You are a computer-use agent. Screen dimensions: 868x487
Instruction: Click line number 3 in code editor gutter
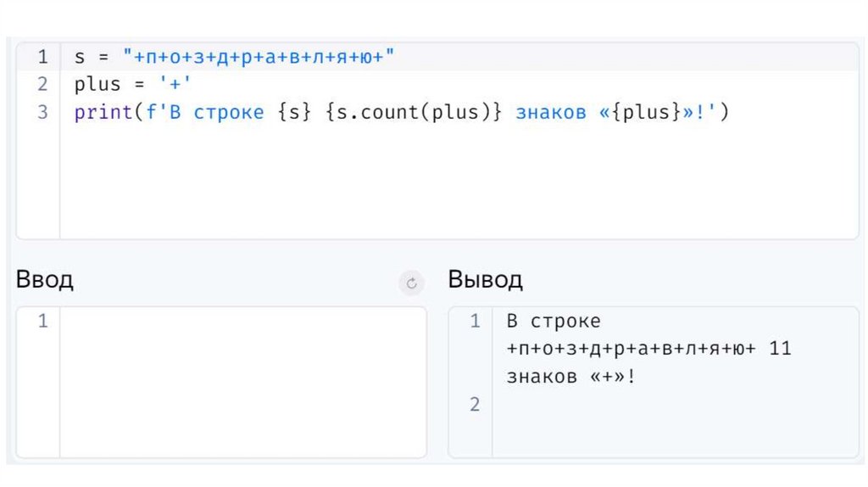42,112
